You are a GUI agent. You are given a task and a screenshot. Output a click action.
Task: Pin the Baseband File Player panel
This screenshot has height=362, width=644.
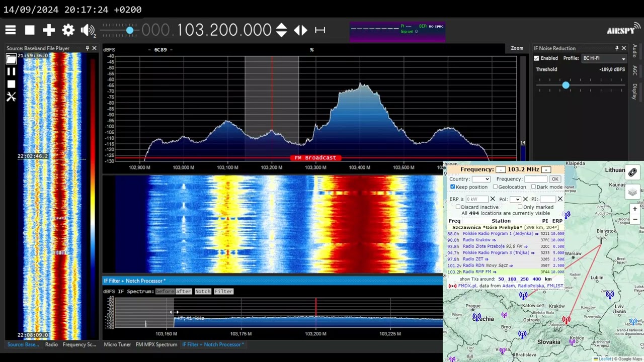click(x=87, y=48)
